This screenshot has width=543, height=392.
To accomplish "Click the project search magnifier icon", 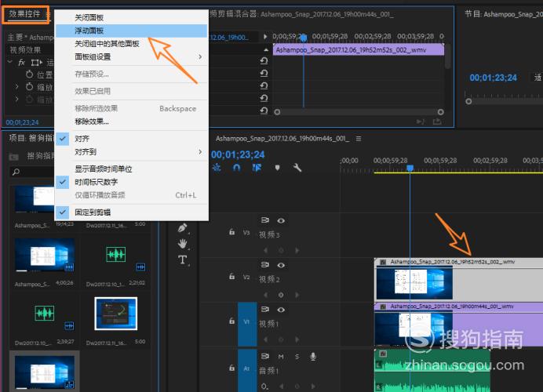I will tap(16, 172).
